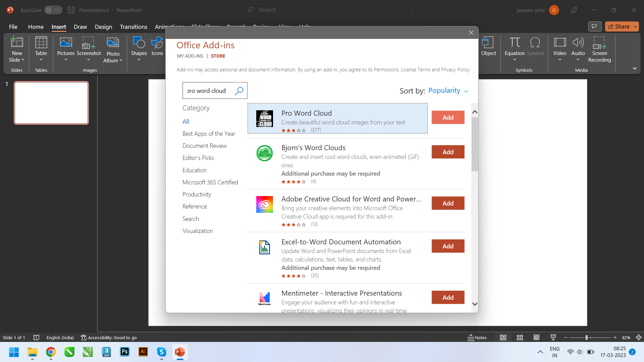Toggle Notes pane in status bar
Screen dimensions: 644x362
point(477,338)
